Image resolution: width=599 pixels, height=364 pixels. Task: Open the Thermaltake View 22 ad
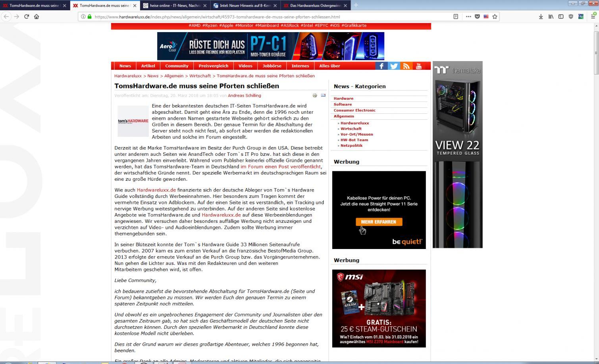(x=457, y=155)
